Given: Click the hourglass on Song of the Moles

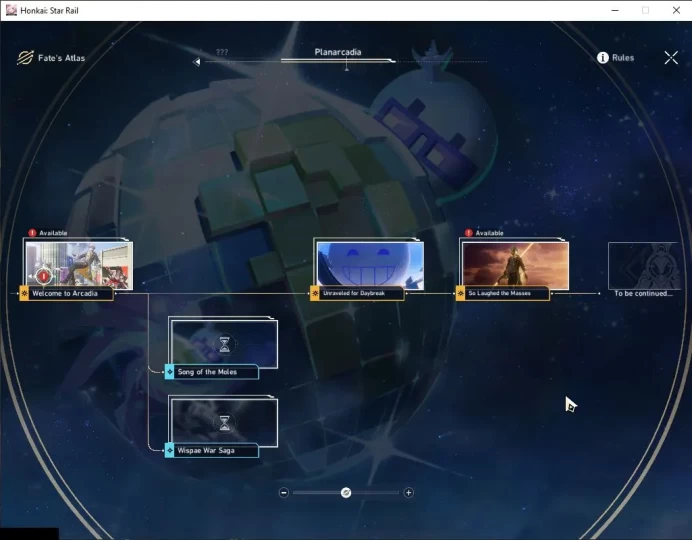Looking at the screenshot, I should pos(225,345).
